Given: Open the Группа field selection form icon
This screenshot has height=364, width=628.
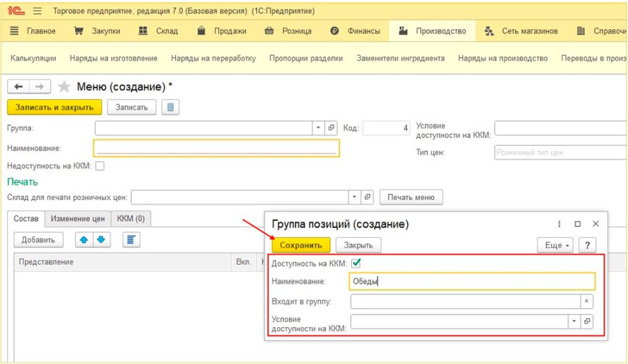Looking at the screenshot, I should pyautogui.click(x=331, y=128).
